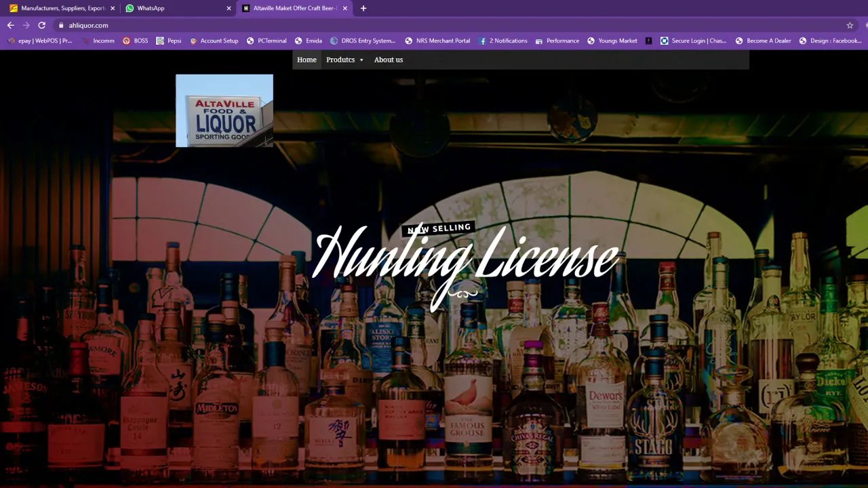Open the DROS Entry System bookmark

coord(363,41)
